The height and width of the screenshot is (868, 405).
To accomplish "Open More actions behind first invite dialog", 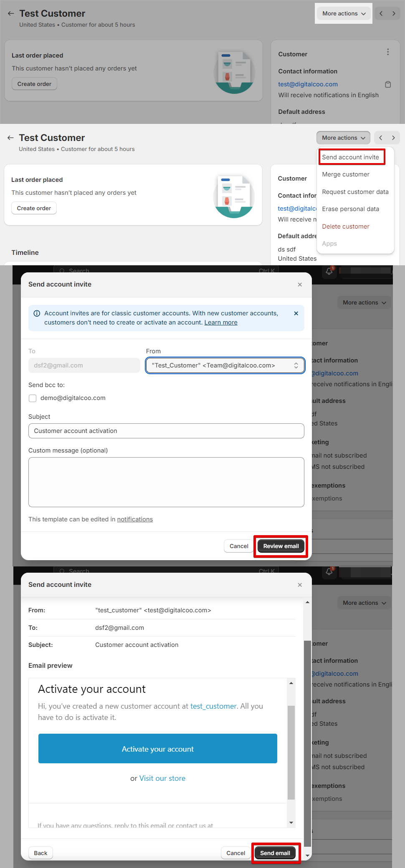I will (364, 302).
